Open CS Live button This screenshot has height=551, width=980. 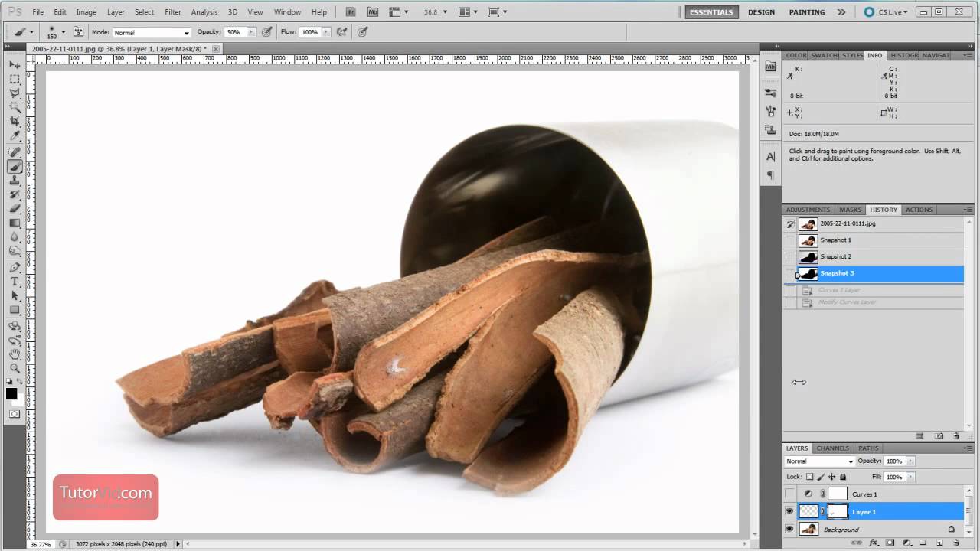(x=886, y=12)
